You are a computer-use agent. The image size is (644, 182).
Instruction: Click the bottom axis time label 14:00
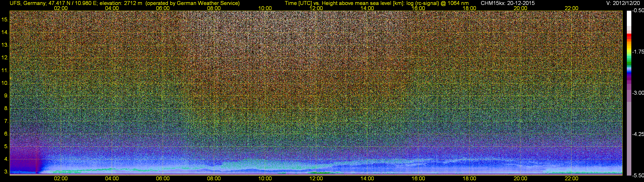tap(367, 179)
